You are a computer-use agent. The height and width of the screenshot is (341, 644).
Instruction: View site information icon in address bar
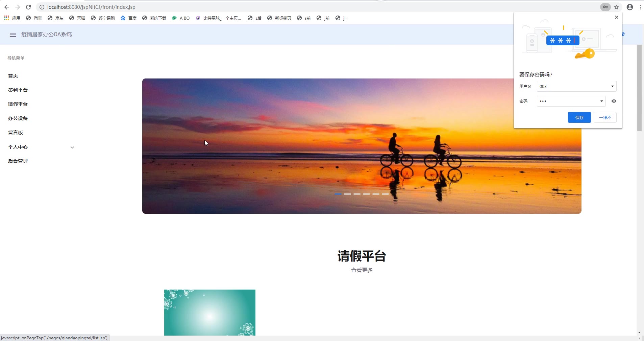pos(42,7)
